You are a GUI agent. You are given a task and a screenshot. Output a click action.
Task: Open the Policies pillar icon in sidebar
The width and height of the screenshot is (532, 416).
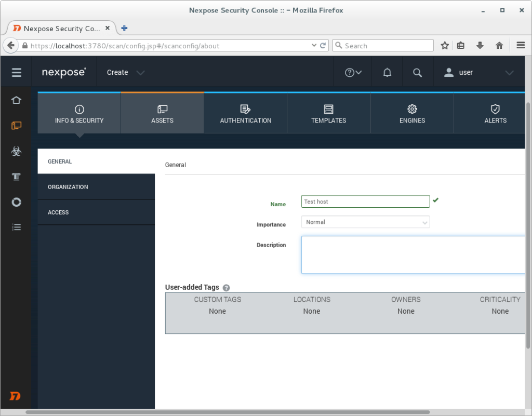[16, 177]
